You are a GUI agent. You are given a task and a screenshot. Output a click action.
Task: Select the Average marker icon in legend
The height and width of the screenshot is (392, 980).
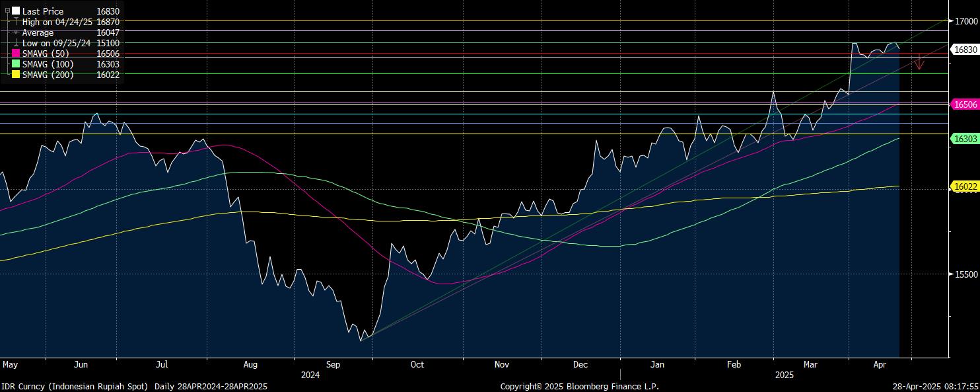[x=16, y=32]
